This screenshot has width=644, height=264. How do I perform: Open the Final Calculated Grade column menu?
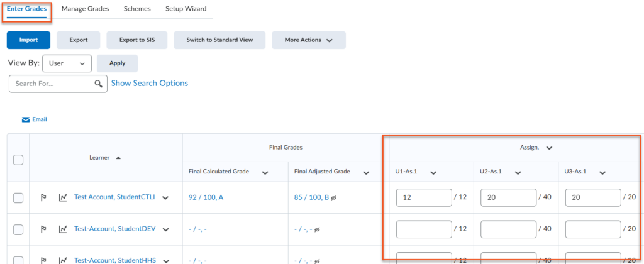pos(265,172)
